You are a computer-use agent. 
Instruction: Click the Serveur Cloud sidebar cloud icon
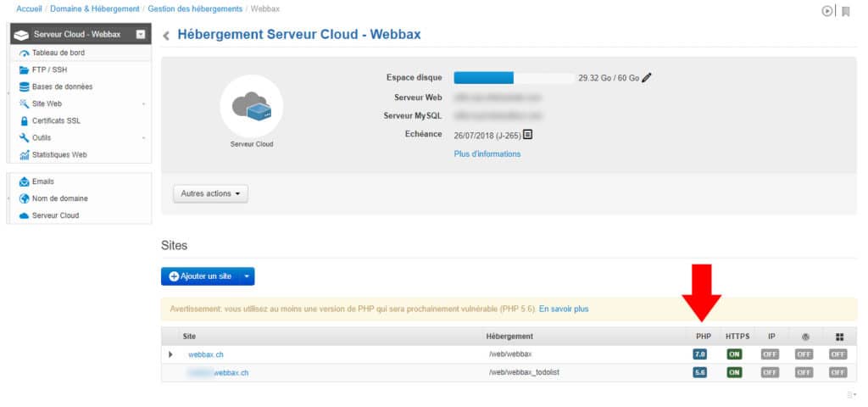tap(24, 216)
